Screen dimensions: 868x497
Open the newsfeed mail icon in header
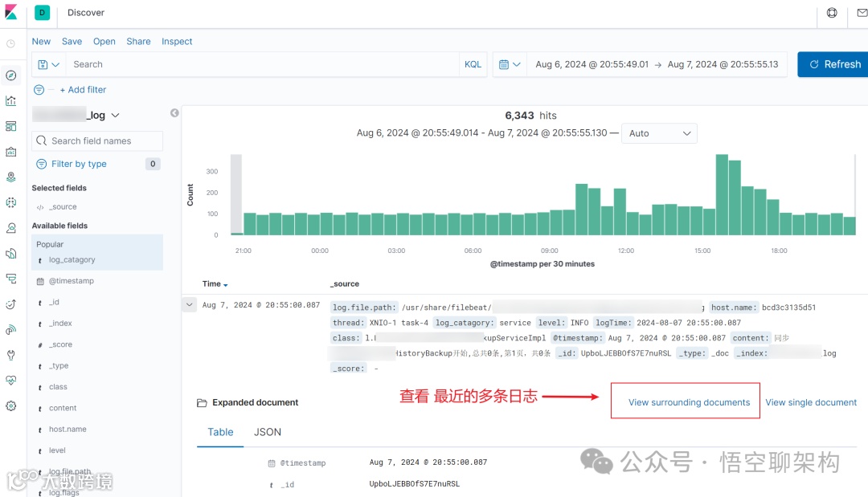click(x=862, y=13)
